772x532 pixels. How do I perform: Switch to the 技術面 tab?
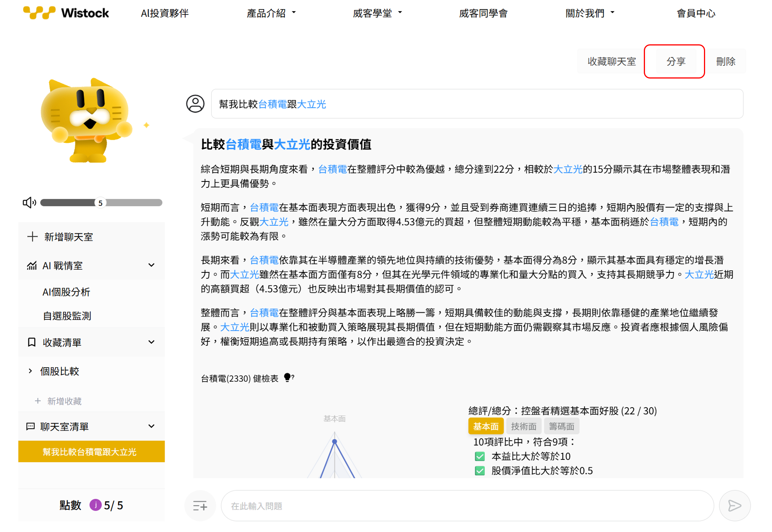click(x=524, y=426)
